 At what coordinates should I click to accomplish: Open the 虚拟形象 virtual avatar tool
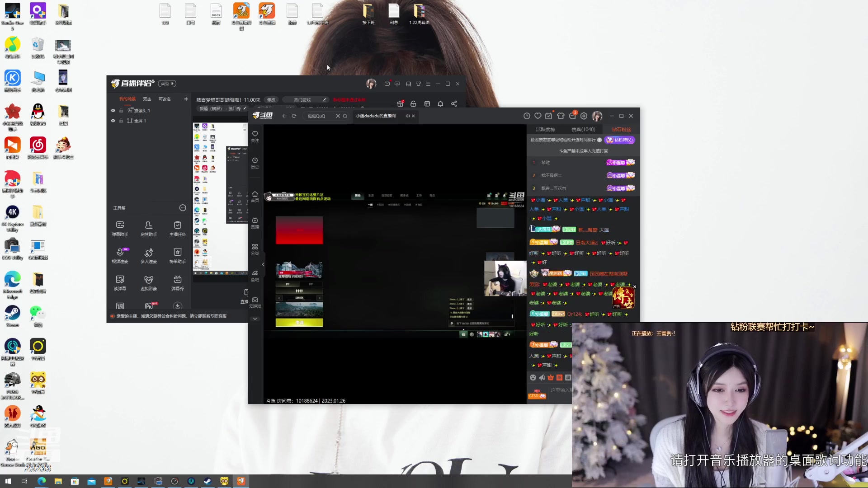(x=148, y=282)
